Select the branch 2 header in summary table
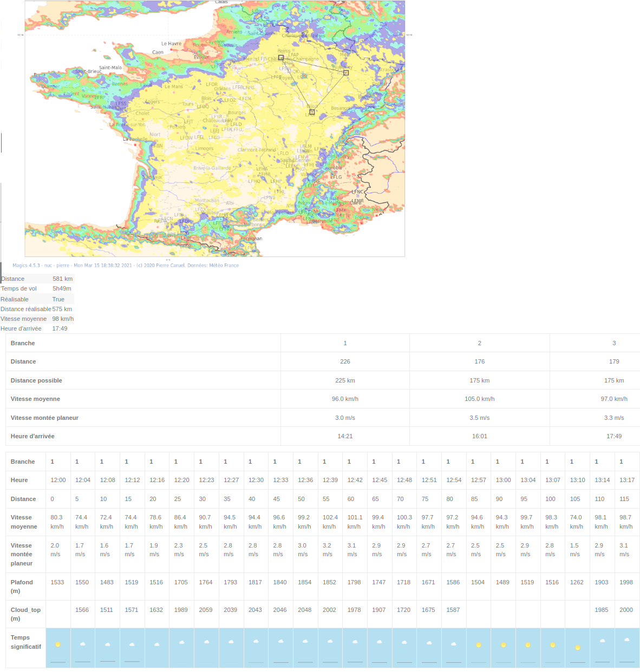Image resolution: width=640 pixels, height=672 pixels. point(479,343)
